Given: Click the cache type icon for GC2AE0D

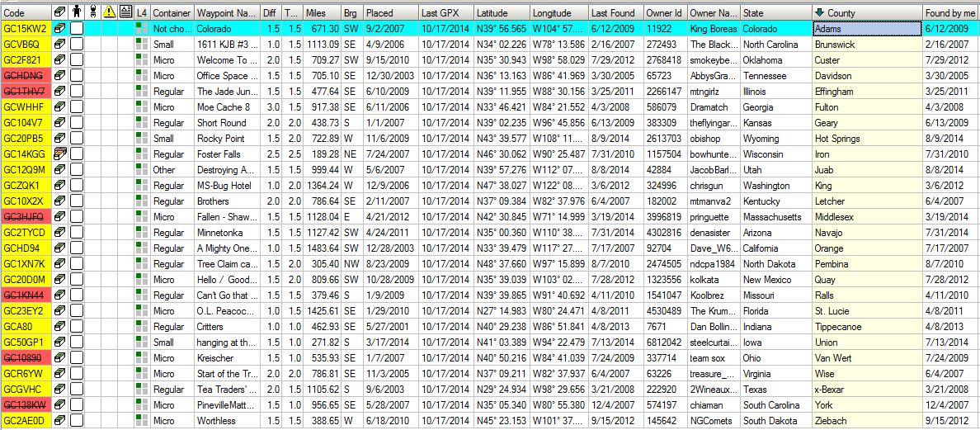Looking at the screenshot, I should pos(59,421).
